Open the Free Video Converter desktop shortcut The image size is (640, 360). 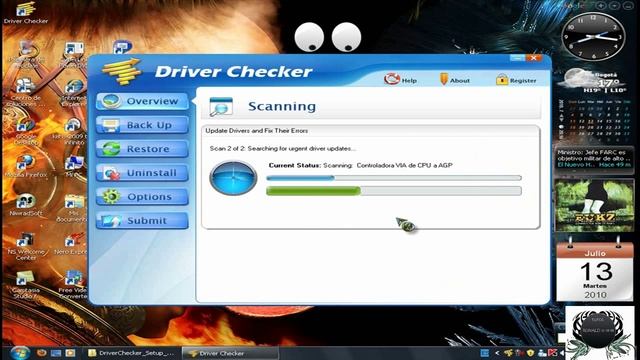coord(73,285)
